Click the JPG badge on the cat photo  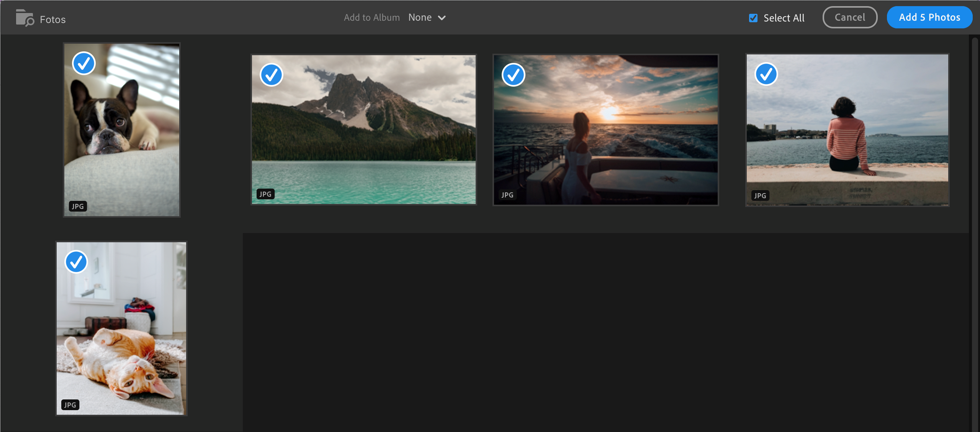coord(70,405)
